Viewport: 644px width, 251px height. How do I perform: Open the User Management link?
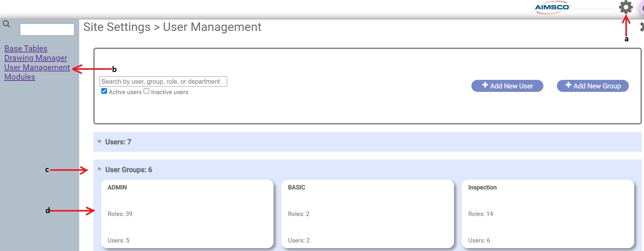pos(37,68)
